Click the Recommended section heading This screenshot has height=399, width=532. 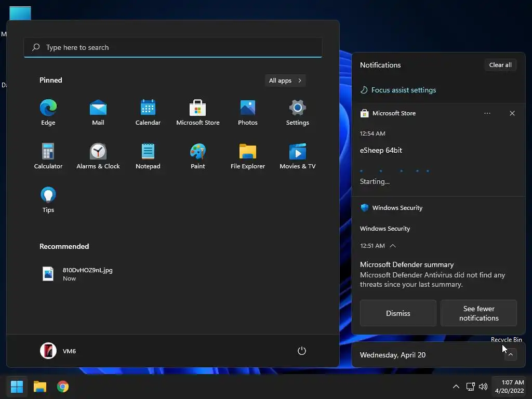[64, 246]
